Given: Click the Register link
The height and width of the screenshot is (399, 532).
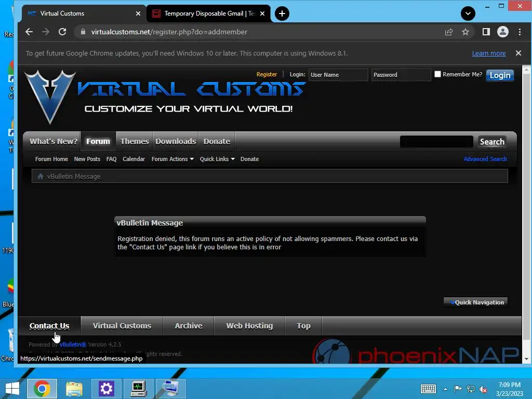Looking at the screenshot, I should [x=267, y=74].
